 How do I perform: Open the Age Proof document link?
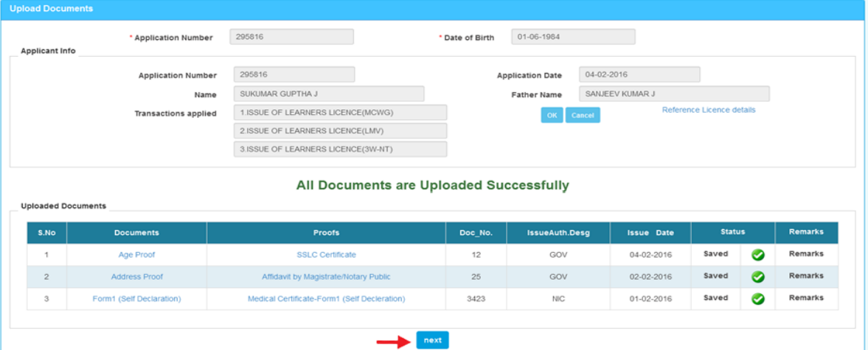136,255
